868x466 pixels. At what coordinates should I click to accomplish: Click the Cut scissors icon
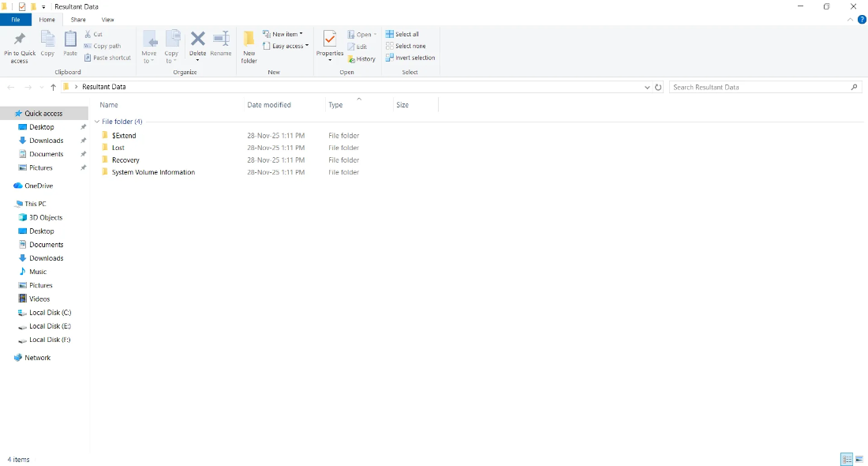[x=88, y=35]
